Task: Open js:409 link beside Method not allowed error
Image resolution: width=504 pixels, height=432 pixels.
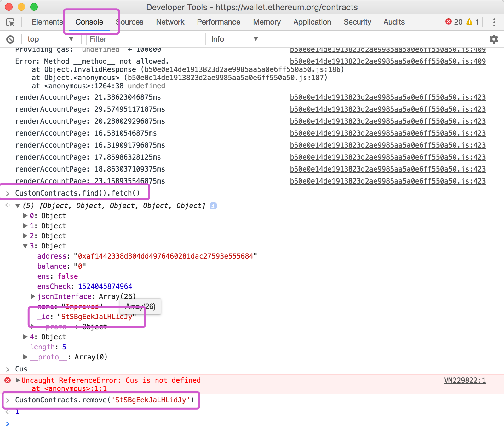Action: 388,61
